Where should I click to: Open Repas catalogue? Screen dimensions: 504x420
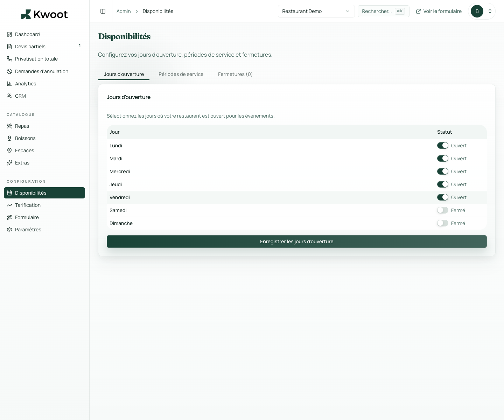click(44, 126)
